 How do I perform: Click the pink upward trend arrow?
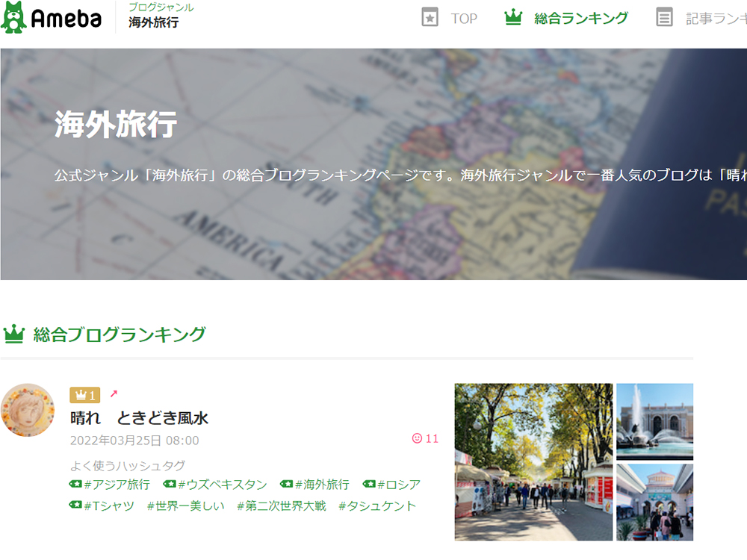point(114,393)
